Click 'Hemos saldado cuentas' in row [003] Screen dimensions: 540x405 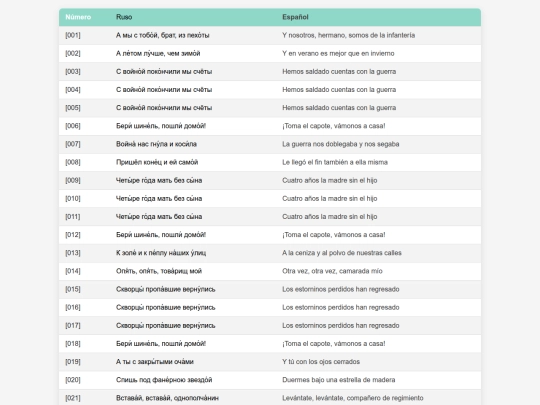point(316,72)
